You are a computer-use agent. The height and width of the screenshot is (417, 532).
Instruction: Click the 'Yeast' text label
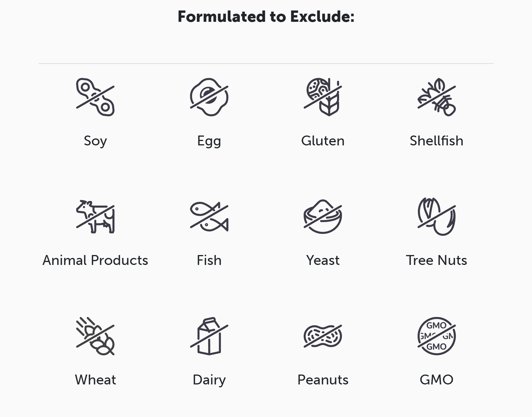point(323,260)
